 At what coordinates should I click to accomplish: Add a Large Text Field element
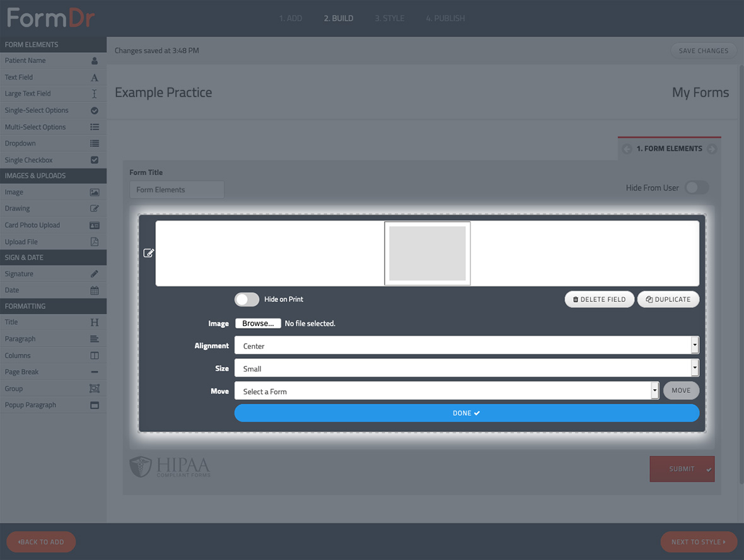coord(53,94)
